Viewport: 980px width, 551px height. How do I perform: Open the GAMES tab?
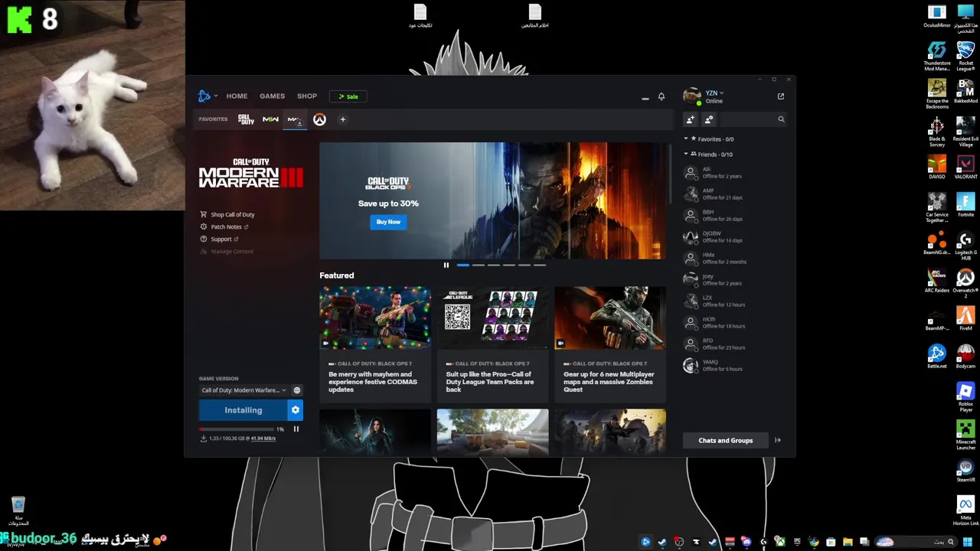point(272,96)
